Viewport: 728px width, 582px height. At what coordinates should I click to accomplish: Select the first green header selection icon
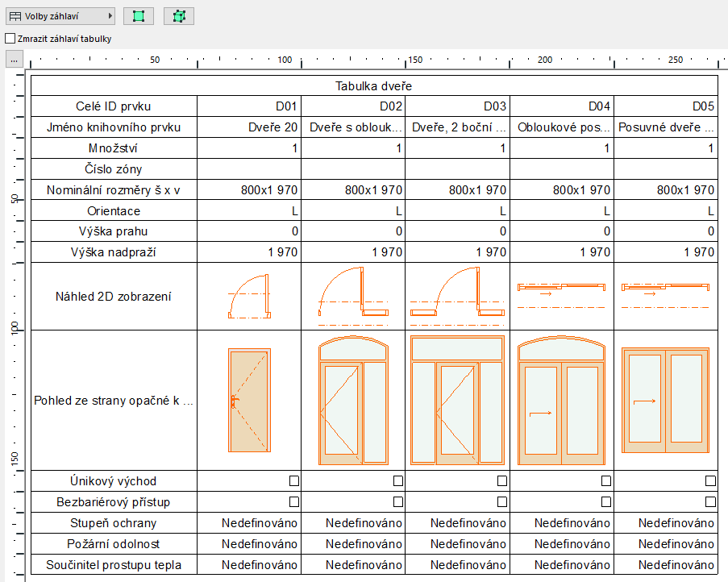[138, 15]
